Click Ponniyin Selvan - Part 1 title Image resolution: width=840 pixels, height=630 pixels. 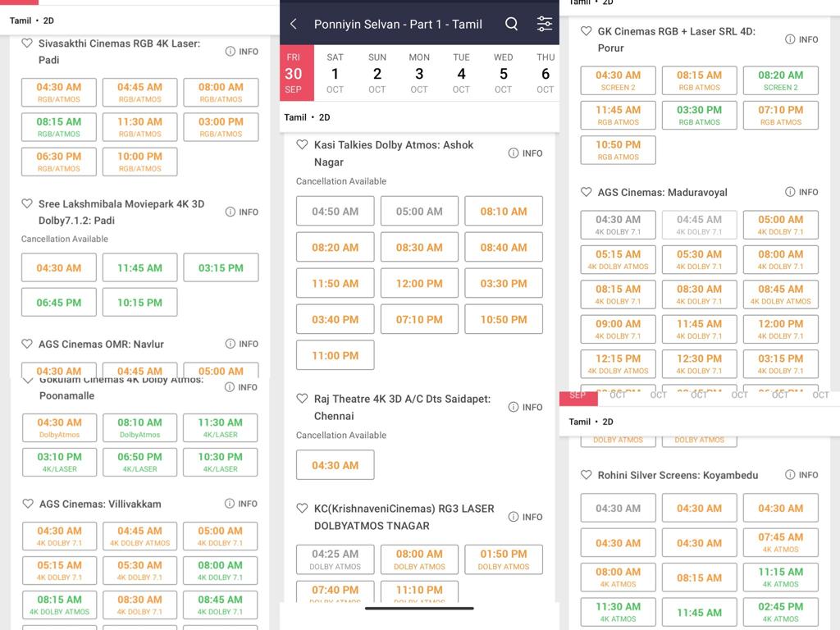pyautogui.click(x=398, y=24)
